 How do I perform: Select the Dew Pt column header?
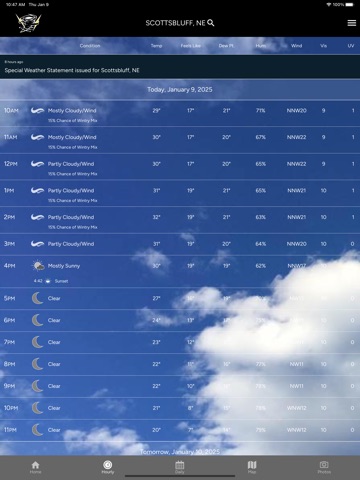[226, 46]
